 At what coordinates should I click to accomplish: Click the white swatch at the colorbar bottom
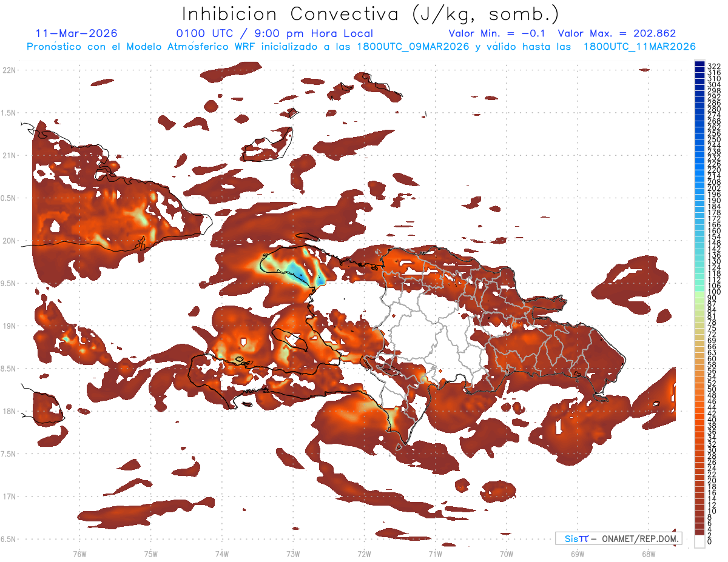700,541
